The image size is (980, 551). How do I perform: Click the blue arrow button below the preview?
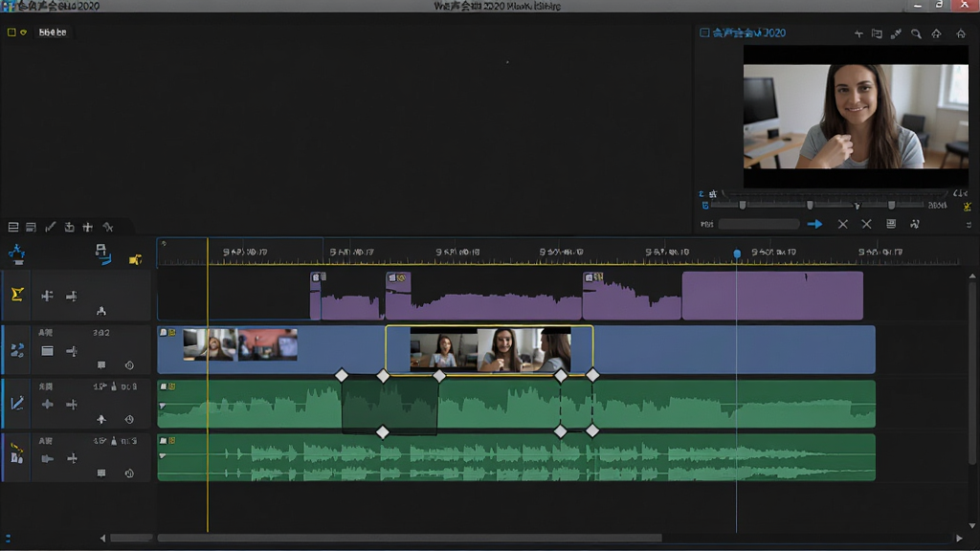[814, 224]
